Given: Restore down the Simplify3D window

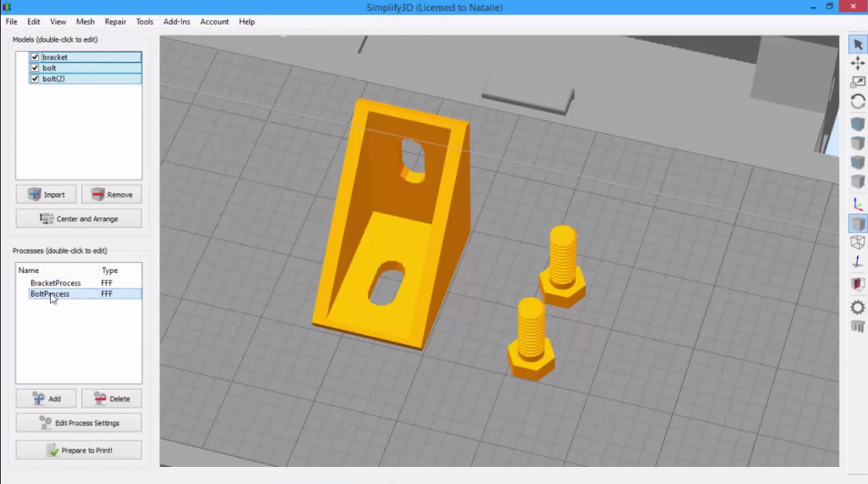Looking at the screenshot, I should click(829, 7).
